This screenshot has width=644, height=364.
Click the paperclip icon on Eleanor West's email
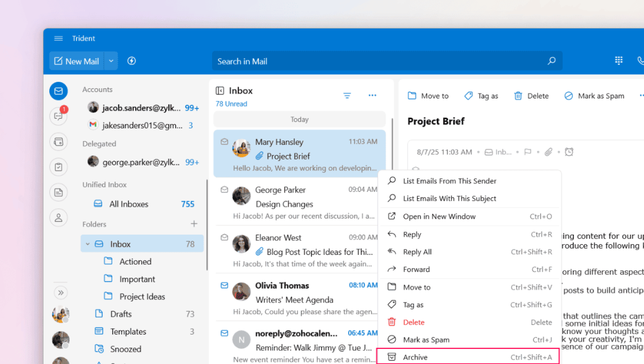[x=260, y=252]
